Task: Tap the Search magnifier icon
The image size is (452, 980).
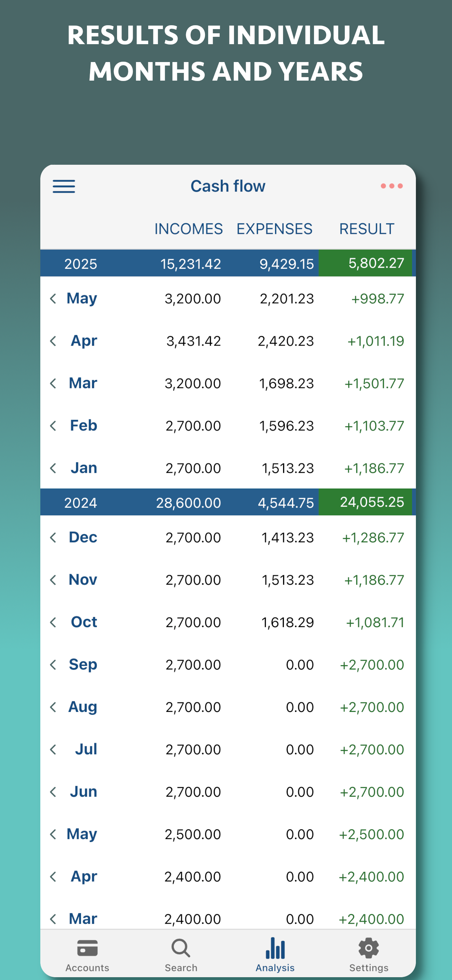Action: click(x=181, y=948)
